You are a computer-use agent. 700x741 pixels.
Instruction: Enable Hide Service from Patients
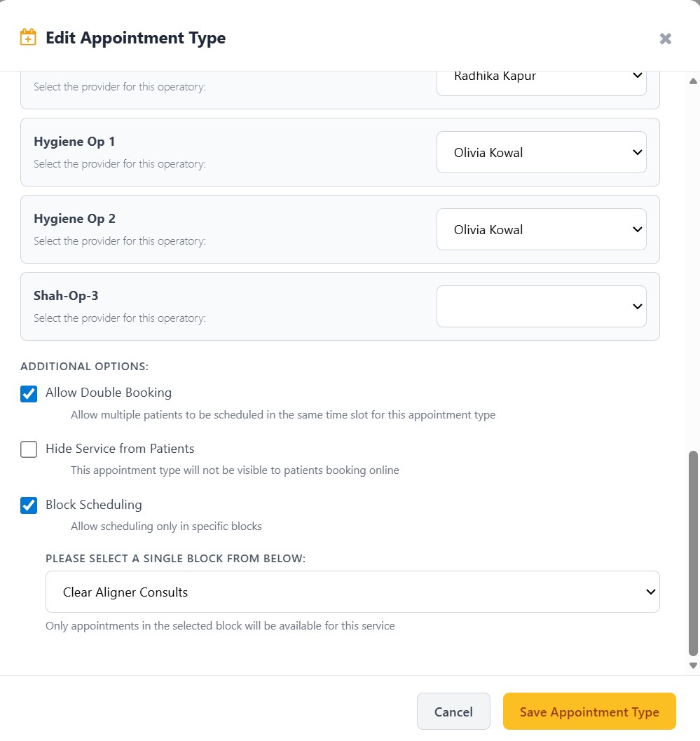click(29, 449)
